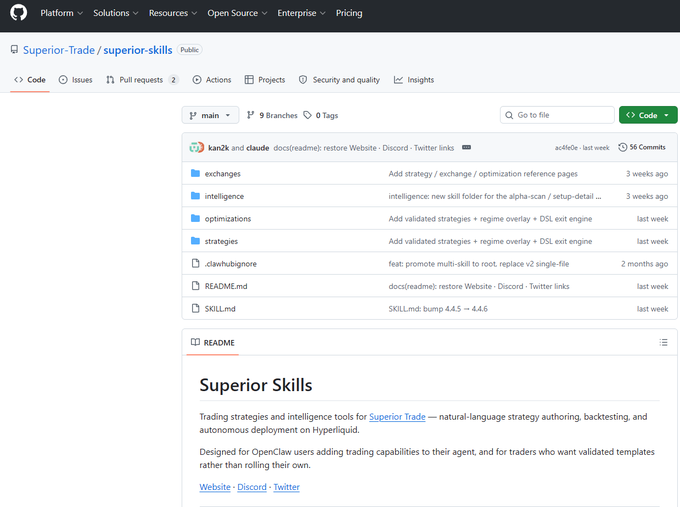Expand commit message ellipsis button
This screenshot has height=507, width=680.
pyautogui.click(x=467, y=147)
